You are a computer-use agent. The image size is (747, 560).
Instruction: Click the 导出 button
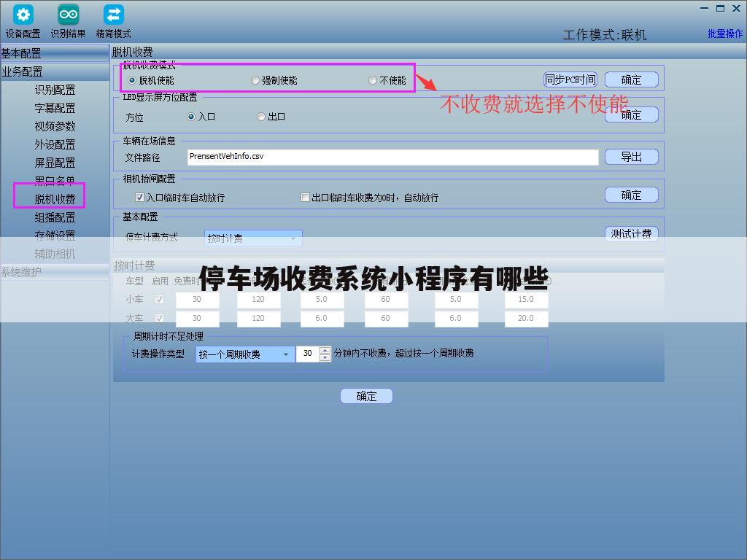click(631, 157)
